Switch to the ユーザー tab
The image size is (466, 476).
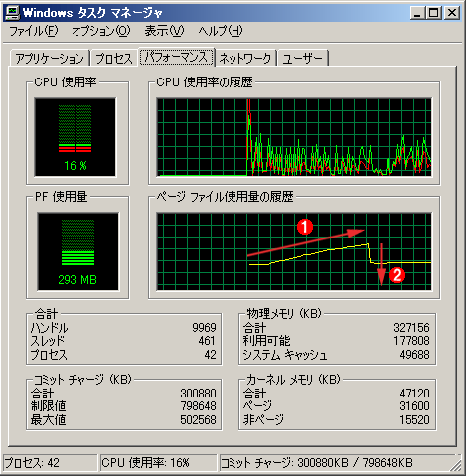pos(303,58)
